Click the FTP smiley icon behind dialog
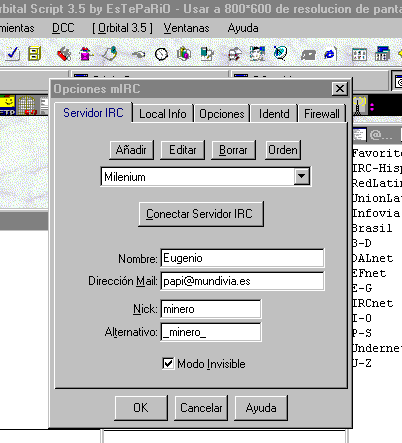The width and height of the screenshot is (402, 443). 7,106
